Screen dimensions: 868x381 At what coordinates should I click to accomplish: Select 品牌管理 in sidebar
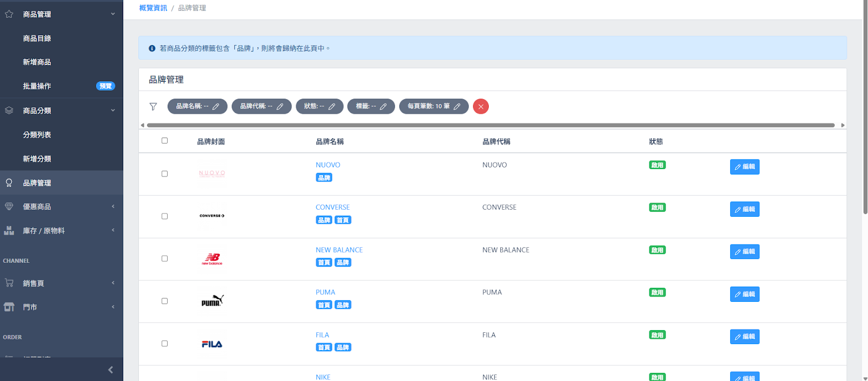coord(61,183)
